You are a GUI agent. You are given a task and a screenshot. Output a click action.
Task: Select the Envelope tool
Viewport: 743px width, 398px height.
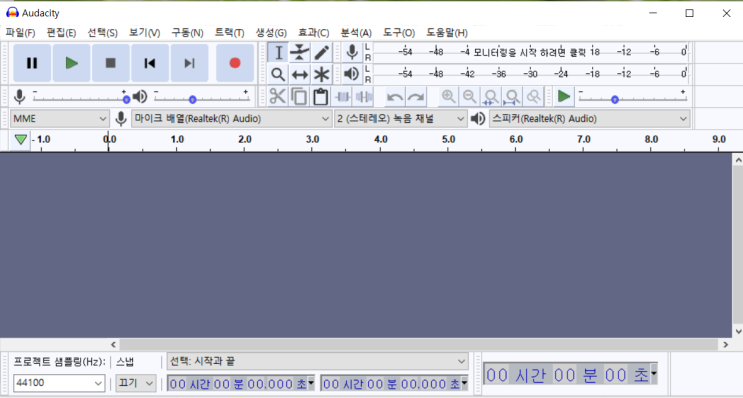click(299, 52)
